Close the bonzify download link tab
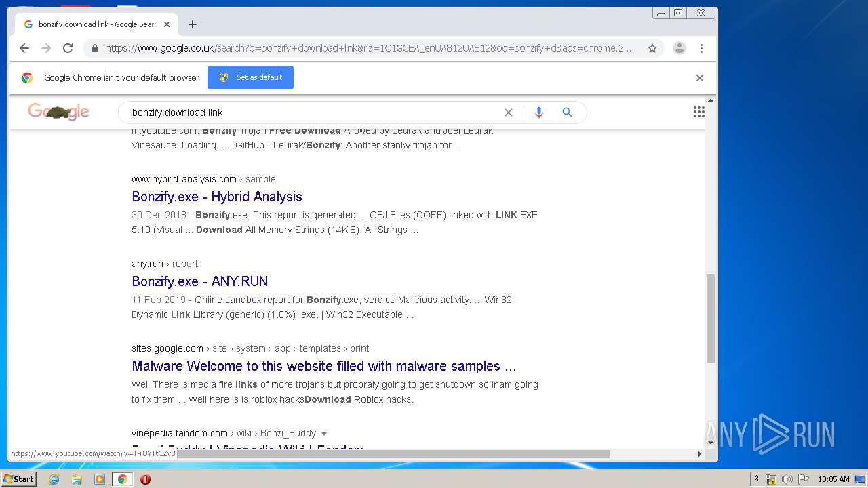 pos(167,24)
